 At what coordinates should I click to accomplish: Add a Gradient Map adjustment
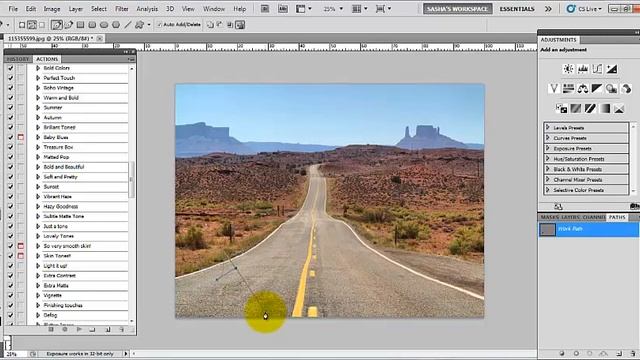point(604,109)
